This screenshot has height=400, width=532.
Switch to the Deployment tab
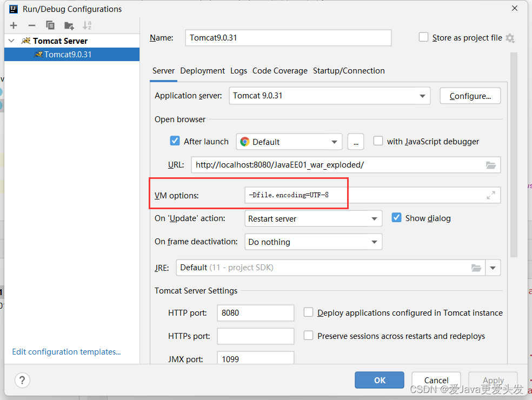pos(202,71)
